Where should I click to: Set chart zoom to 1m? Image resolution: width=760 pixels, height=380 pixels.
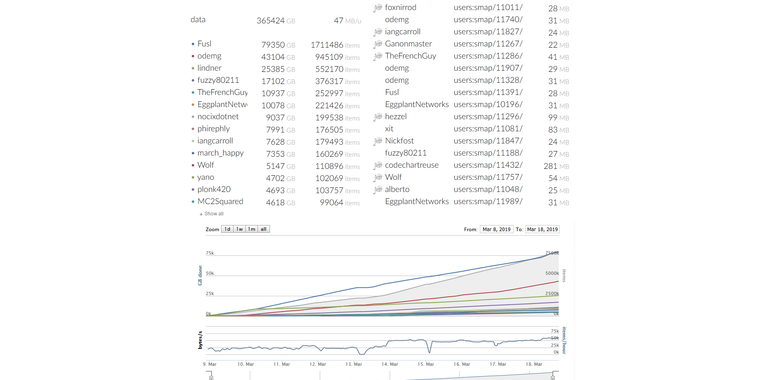252,229
